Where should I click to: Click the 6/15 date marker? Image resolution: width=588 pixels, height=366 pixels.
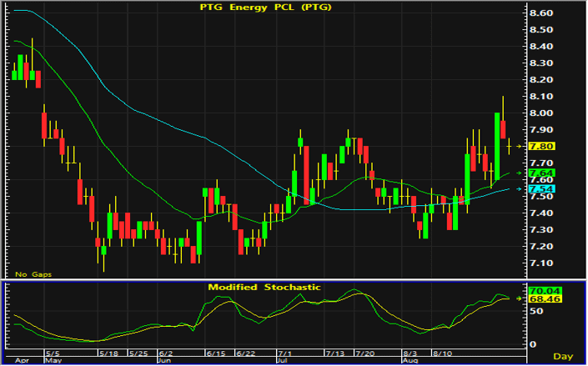tap(216, 353)
